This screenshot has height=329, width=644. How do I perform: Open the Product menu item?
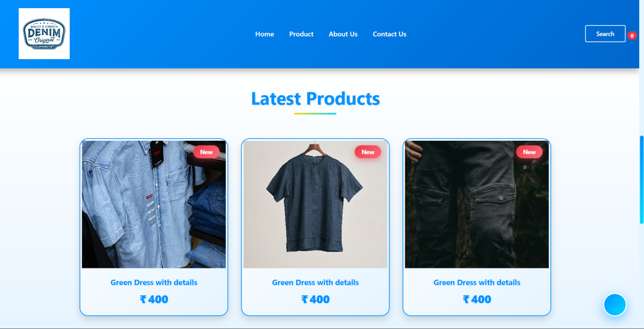[301, 34]
